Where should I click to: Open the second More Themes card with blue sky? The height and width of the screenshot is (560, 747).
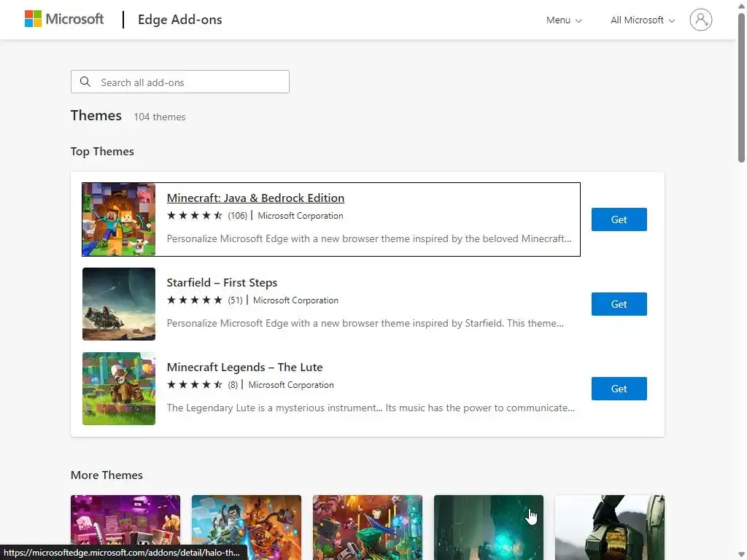point(247,528)
